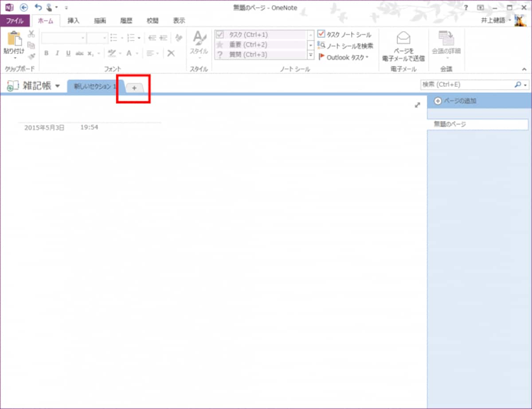Toggle Underline formatting button
Viewport: 532px width, 409px height.
click(68, 53)
